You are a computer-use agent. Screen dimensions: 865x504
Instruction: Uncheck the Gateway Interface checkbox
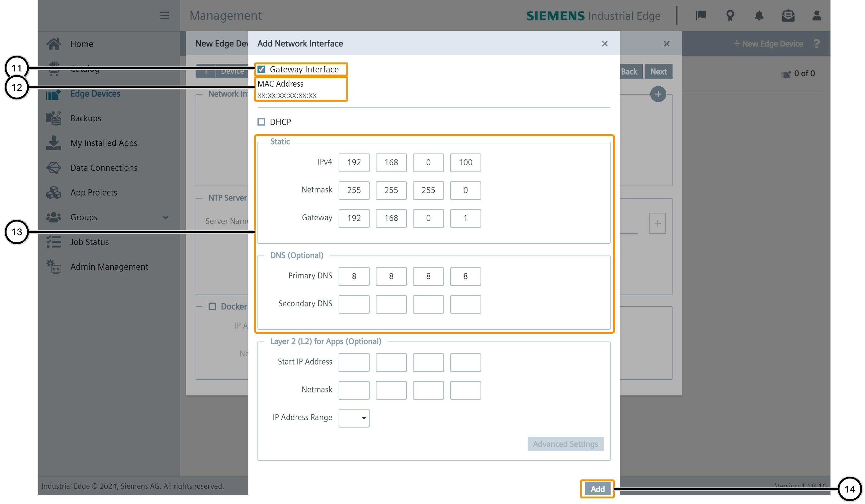click(261, 69)
